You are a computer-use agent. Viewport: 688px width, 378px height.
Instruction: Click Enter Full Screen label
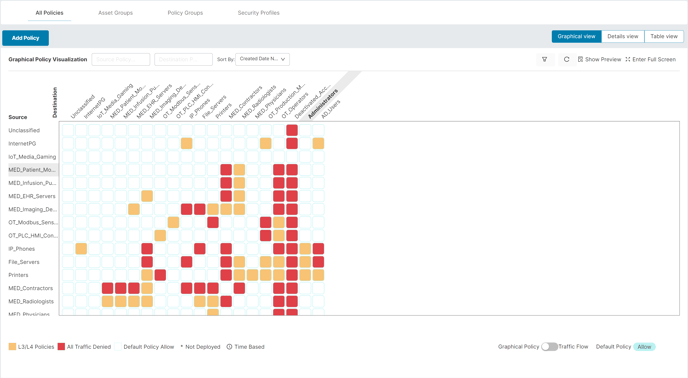point(654,59)
